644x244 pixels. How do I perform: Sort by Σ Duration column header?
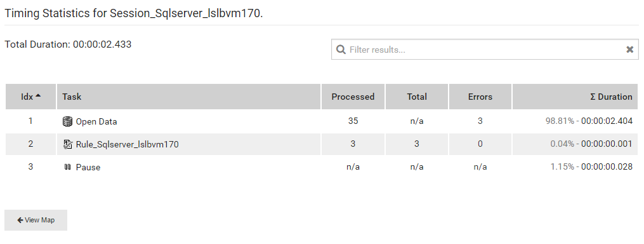coord(575,97)
